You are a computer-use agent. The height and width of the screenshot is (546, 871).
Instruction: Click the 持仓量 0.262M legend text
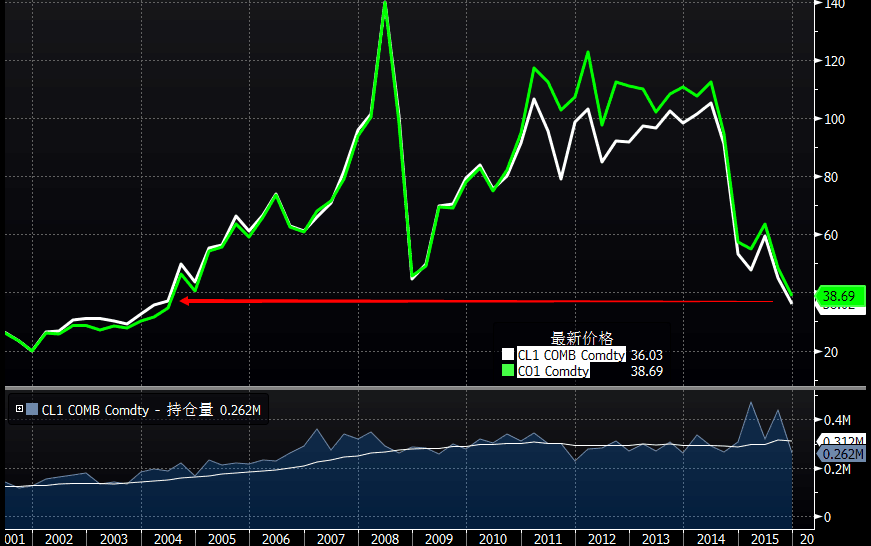click(214, 410)
